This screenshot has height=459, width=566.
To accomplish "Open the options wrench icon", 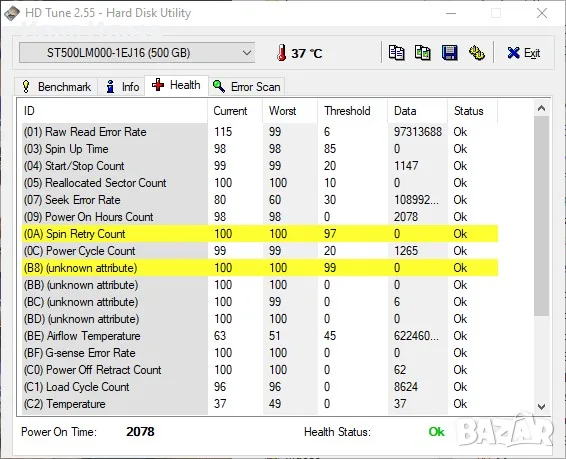I will click(x=476, y=53).
